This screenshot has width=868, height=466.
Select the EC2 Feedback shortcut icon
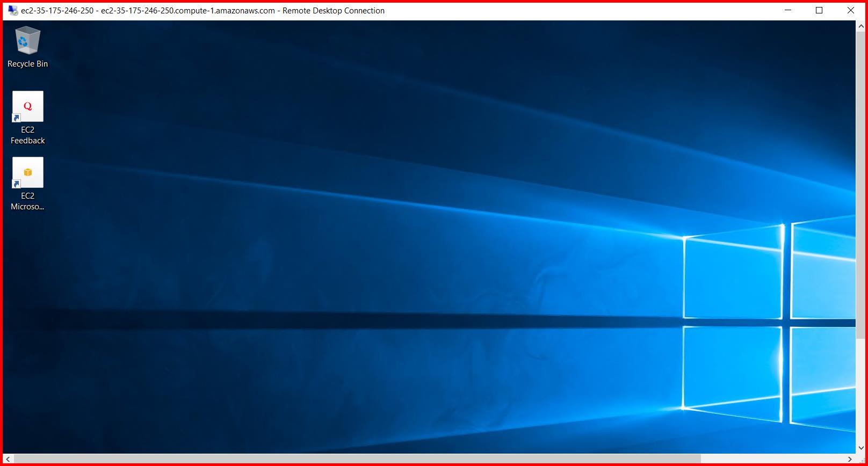click(27, 106)
